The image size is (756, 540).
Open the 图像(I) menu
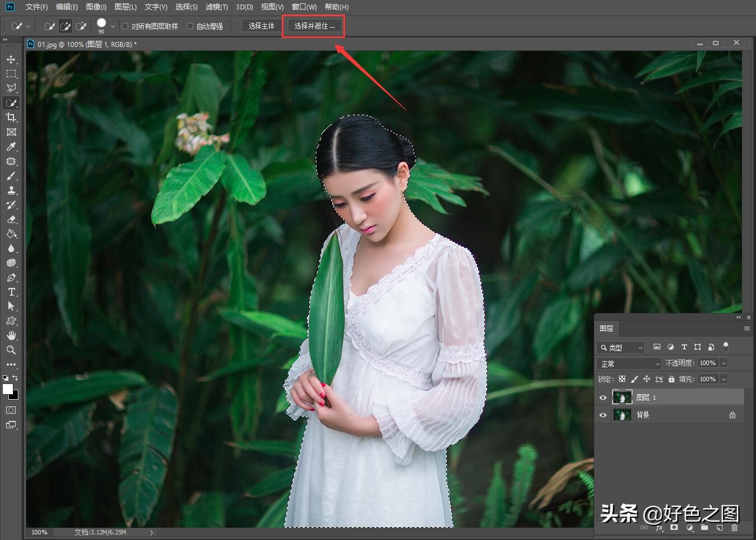click(96, 7)
